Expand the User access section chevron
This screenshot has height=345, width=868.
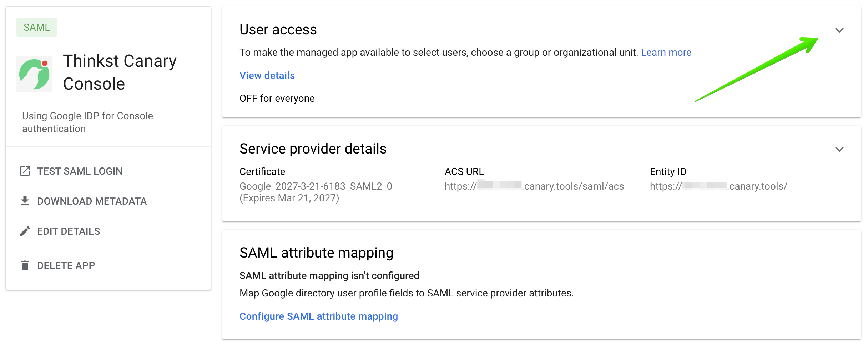coord(839,30)
